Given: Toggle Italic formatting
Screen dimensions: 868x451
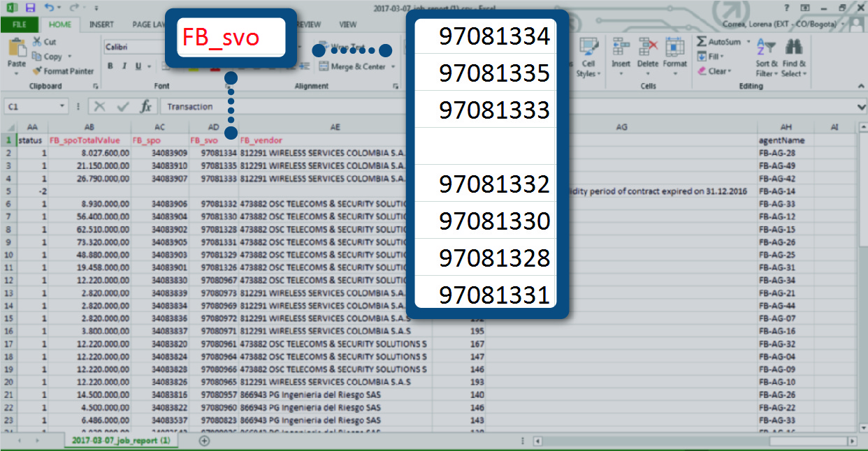Looking at the screenshot, I should pyautogui.click(x=124, y=66).
